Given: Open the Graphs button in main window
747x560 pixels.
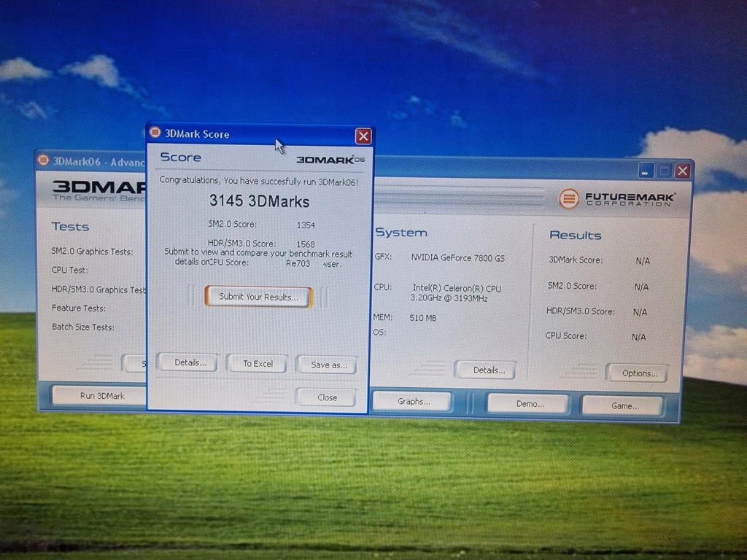Looking at the screenshot, I should (x=413, y=401).
